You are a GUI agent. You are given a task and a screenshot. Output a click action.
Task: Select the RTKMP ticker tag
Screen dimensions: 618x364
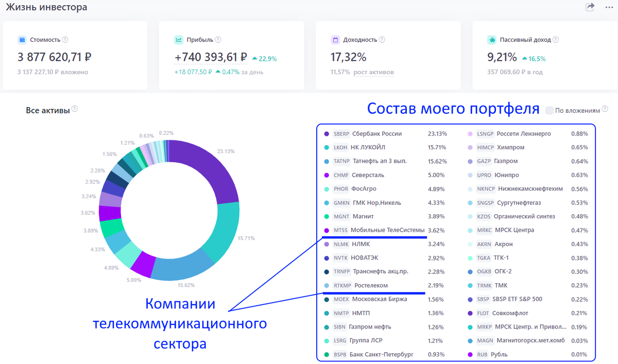(x=342, y=285)
